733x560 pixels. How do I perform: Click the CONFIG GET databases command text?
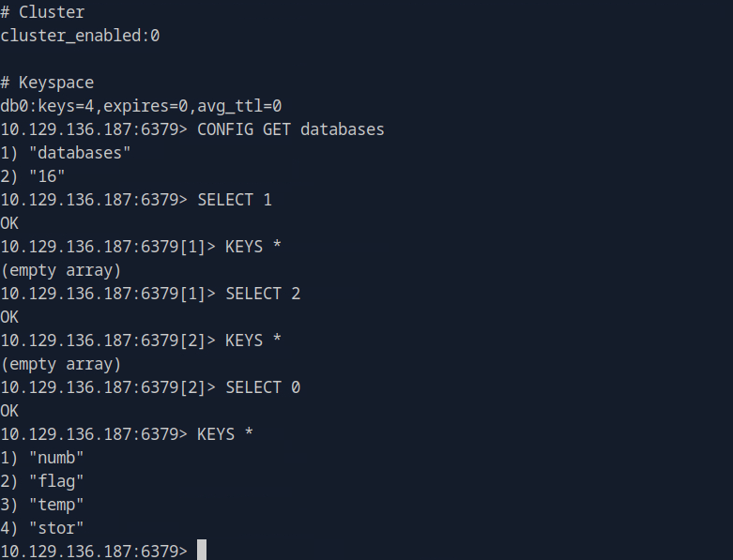pyautogui.click(x=290, y=129)
